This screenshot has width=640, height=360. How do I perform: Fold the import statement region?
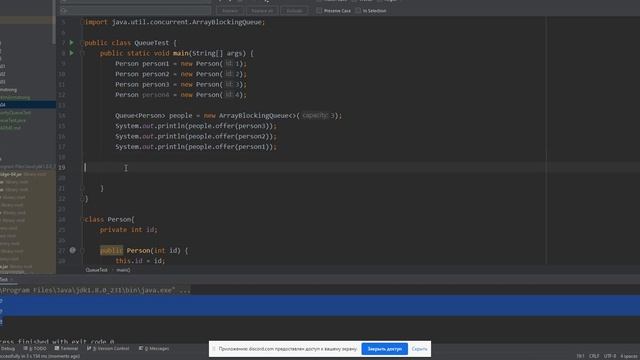82,22
